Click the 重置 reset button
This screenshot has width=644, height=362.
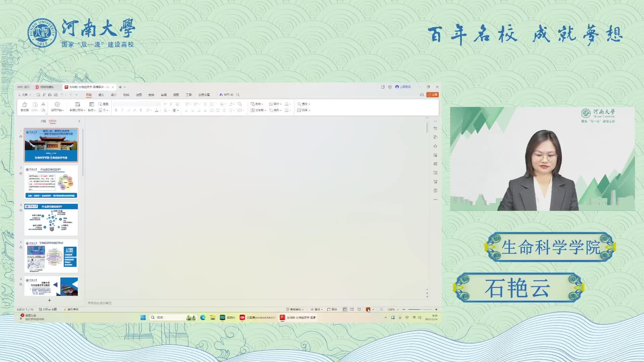point(103,104)
